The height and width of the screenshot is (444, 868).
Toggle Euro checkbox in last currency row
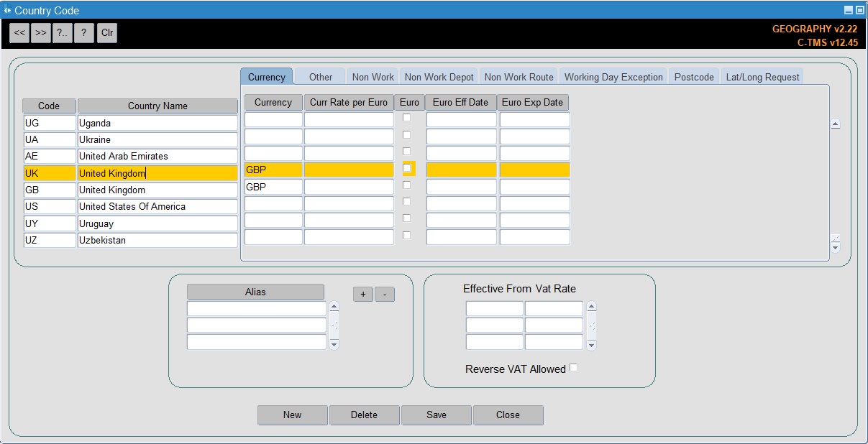(x=407, y=235)
